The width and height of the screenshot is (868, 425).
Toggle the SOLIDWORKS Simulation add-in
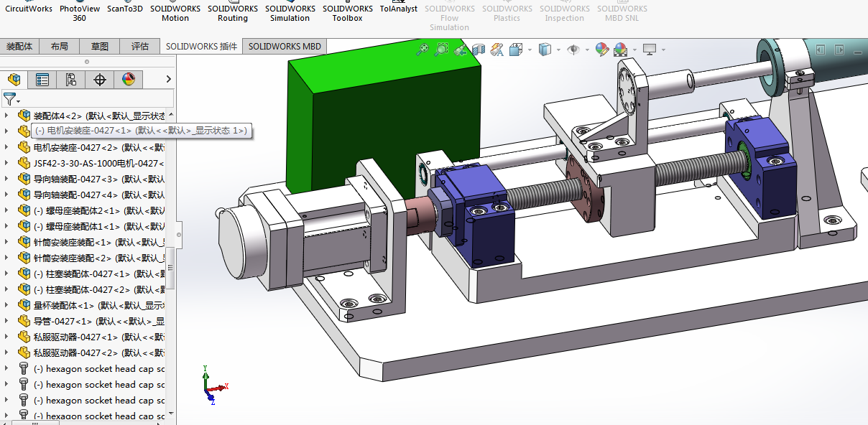coord(290,13)
